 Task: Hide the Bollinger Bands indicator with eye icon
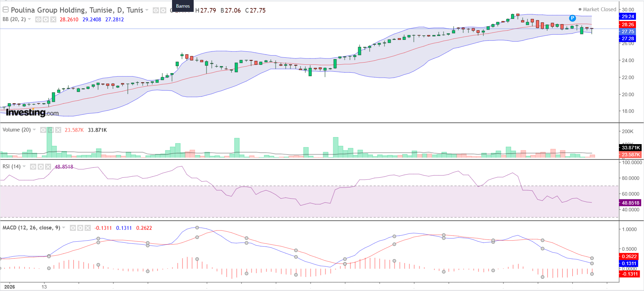38,20
